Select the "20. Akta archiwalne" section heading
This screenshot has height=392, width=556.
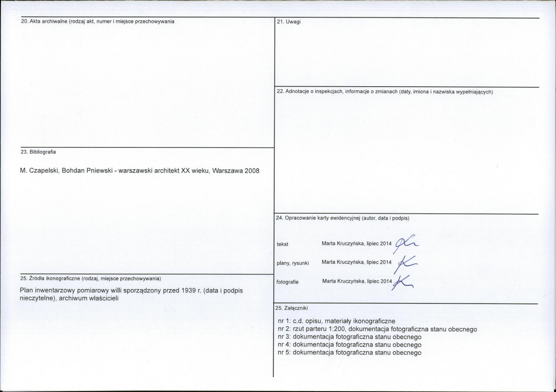tap(98, 22)
